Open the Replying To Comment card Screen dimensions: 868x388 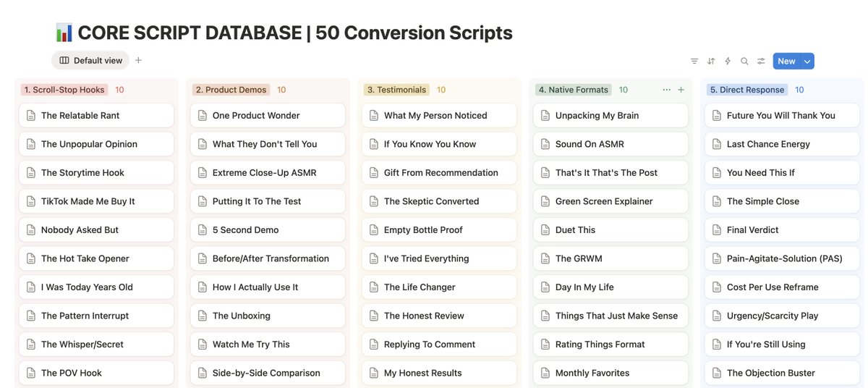[x=439, y=345]
